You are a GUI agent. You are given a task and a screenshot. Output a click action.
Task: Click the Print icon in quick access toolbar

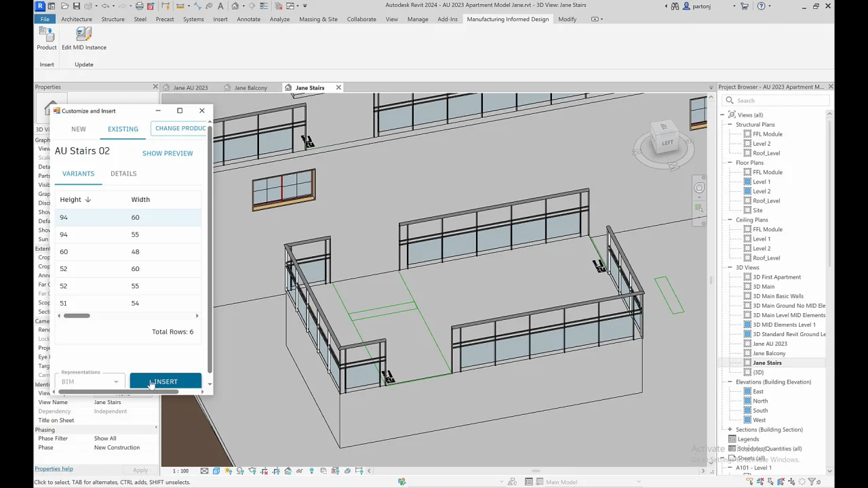pyautogui.click(x=139, y=6)
